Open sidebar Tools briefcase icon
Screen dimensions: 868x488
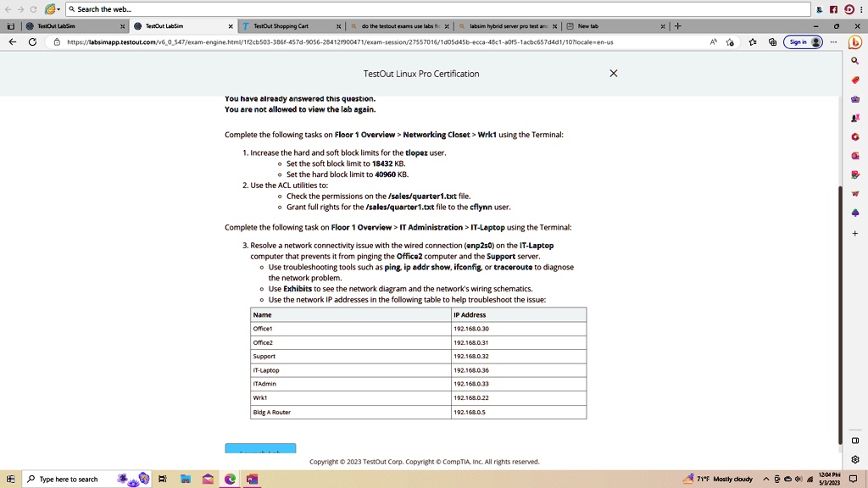pyautogui.click(x=855, y=99)
